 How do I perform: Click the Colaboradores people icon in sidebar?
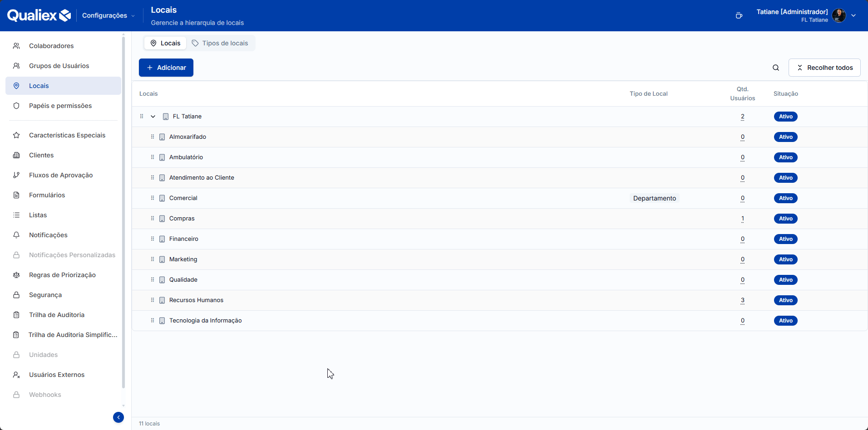(16, 46)
